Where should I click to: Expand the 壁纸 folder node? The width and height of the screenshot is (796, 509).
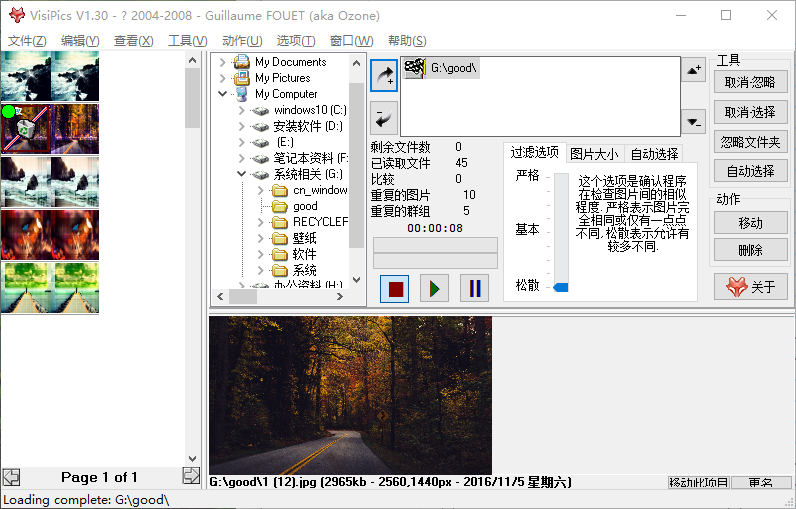260,238
